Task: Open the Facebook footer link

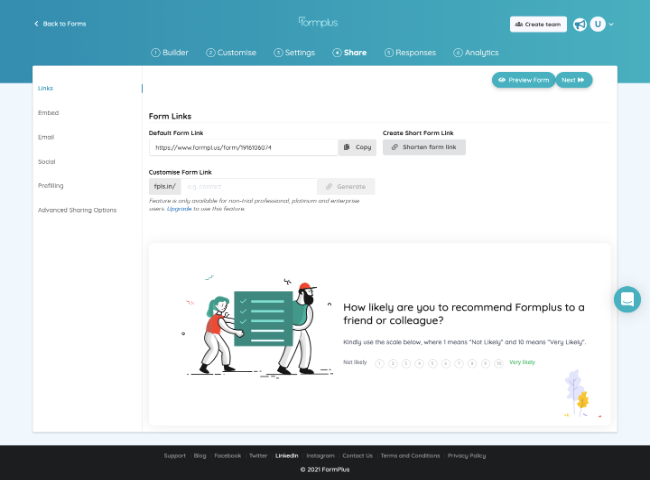Action: [228, 456]
